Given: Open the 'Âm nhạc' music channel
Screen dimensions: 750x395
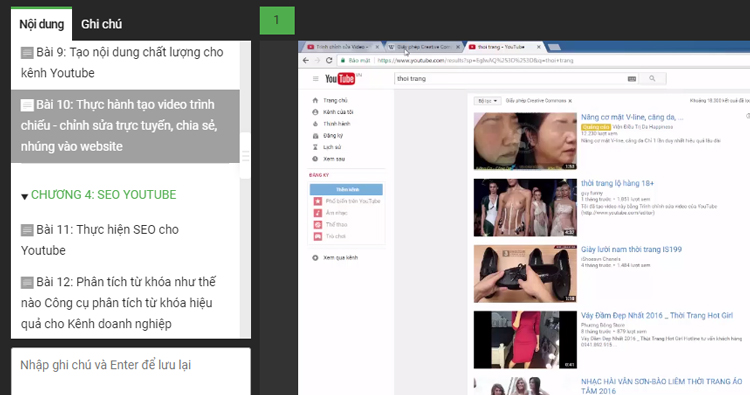Looking at the screenshot, I should pos(331,213).
